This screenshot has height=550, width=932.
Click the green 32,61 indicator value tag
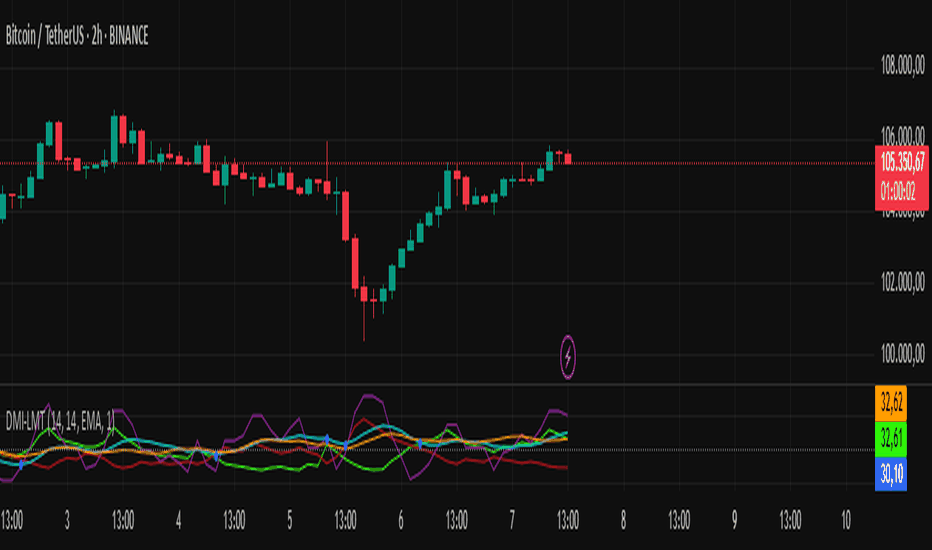click(x=890, y=439)
